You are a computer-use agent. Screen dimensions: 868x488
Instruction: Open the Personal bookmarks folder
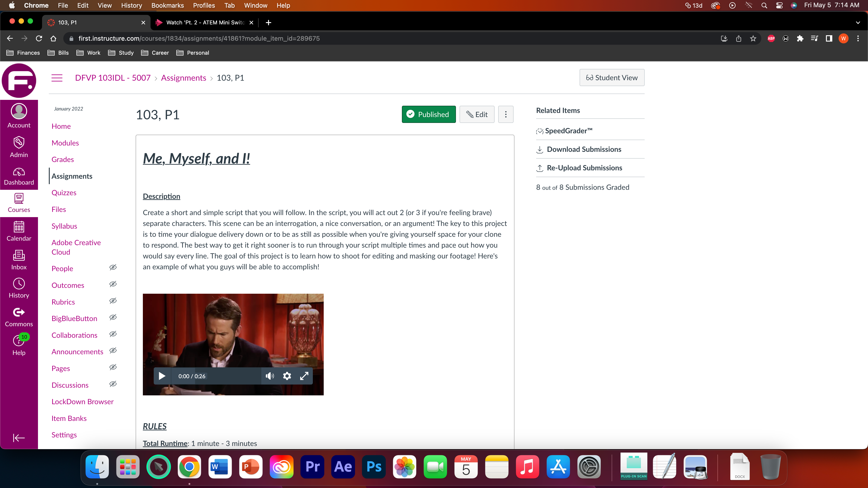pos(193,53)
